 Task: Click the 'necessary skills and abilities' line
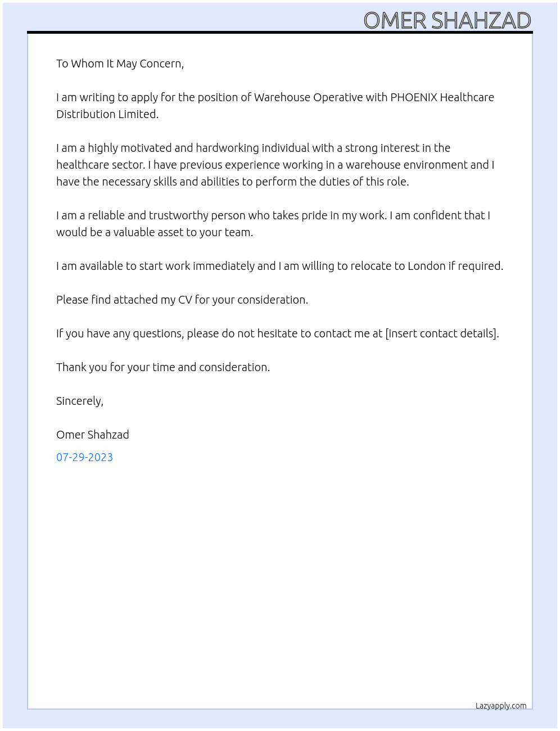[x=232, y=182]
